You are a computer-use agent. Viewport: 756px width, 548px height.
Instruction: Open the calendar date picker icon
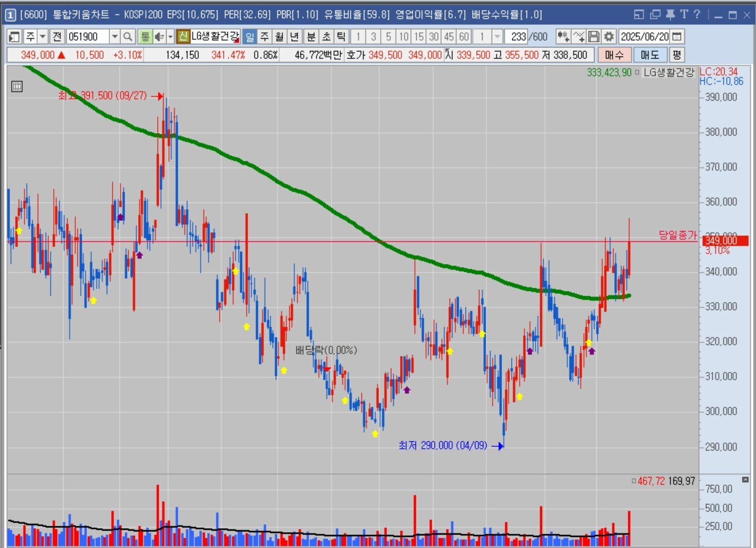[677, 36]
